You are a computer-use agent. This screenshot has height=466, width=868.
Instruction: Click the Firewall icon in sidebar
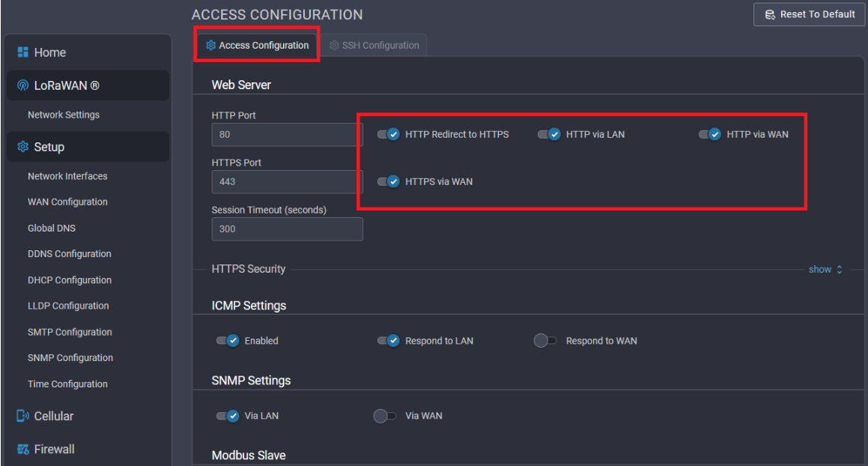pyautogui.click(x=22, y=450)
